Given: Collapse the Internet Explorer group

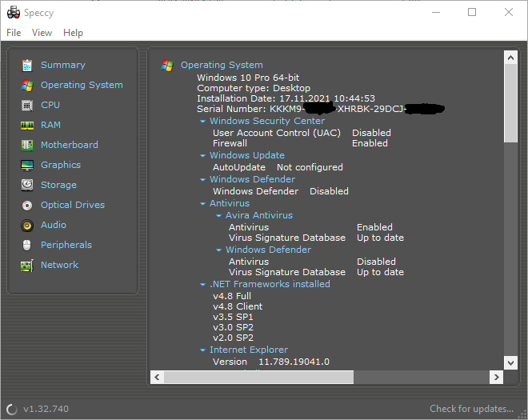Looking at the screenshot, I should pos(202,350).
